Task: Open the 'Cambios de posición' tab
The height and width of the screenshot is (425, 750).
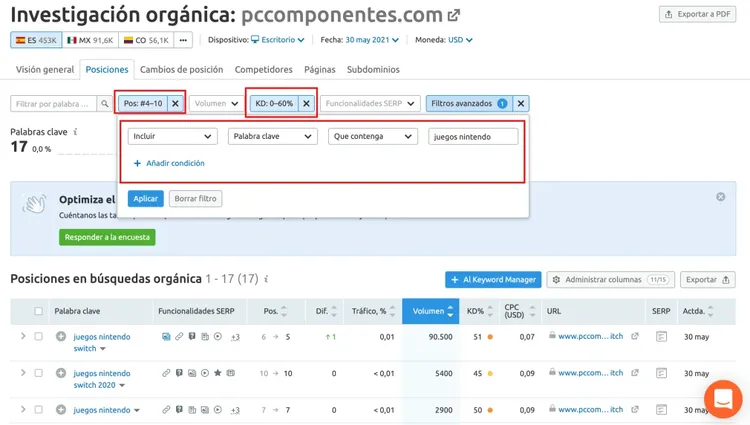Action: [181, 69]
